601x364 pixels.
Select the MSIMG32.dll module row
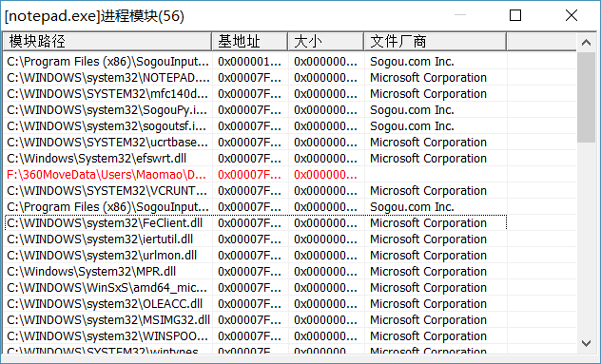click(x=255, y=320)
